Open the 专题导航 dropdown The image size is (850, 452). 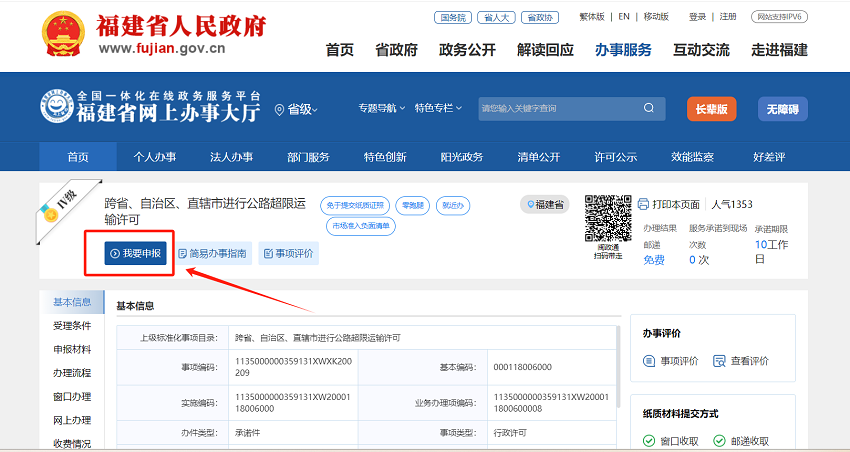point(382,108)
